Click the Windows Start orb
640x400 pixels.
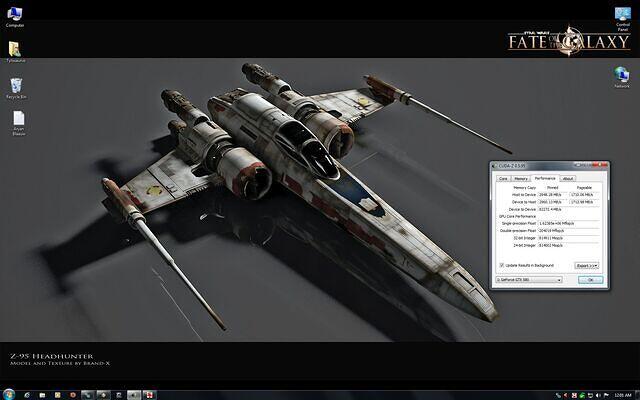8,393
